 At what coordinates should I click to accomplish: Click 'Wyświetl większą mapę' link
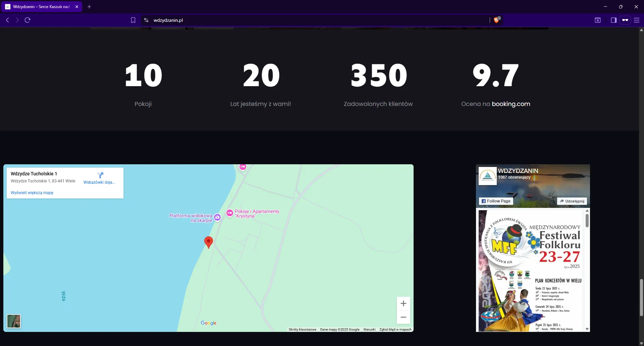[x=32, y=192]
